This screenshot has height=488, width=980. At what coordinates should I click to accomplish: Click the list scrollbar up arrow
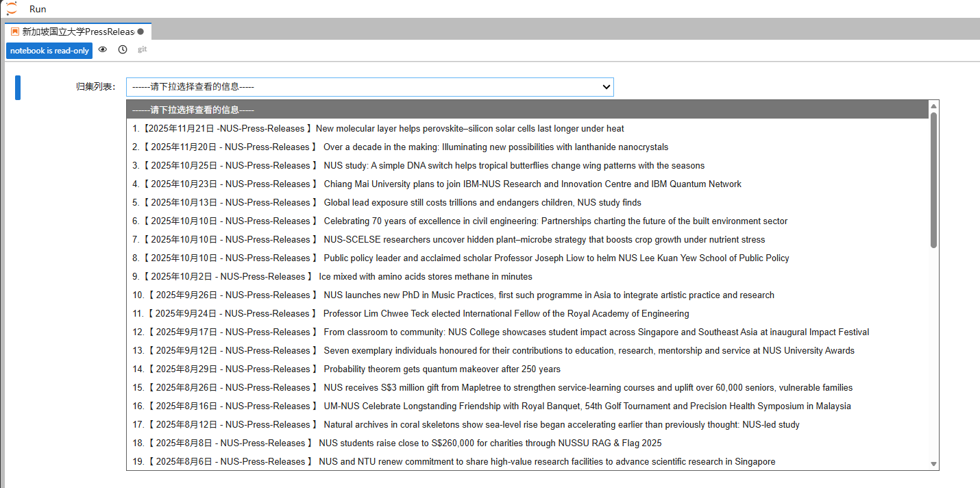[933, 106]
